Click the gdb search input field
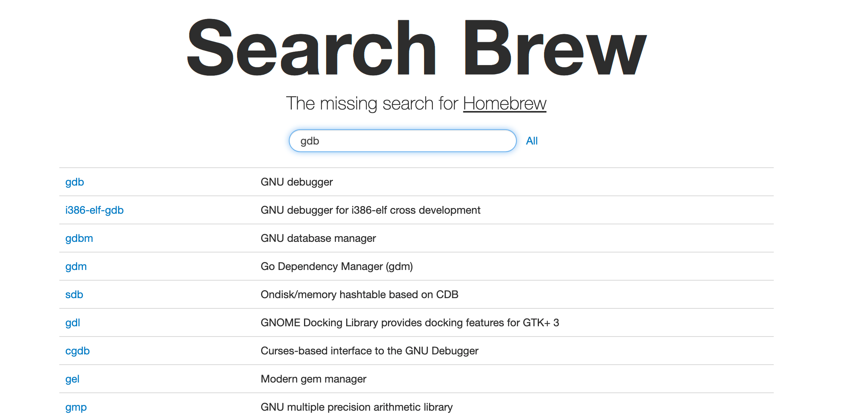This screenshot has height=416, width=868. pyautogui.click(x=402, y=141)
